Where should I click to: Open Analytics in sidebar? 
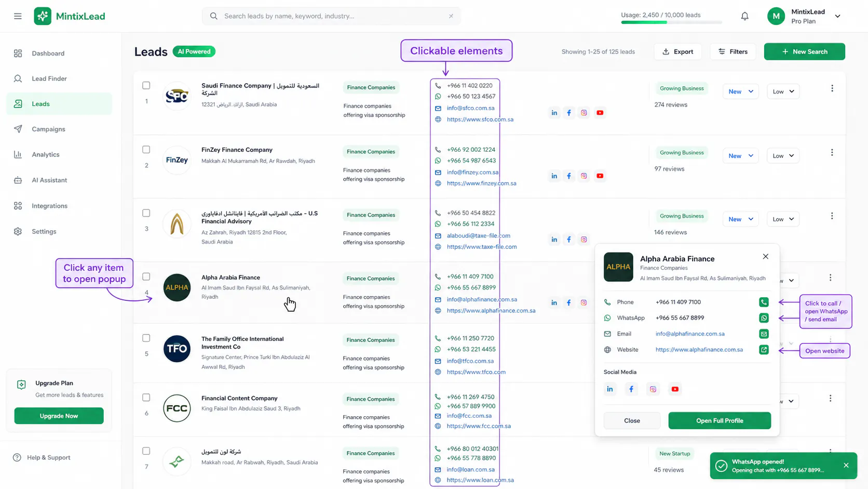point(59,154)
